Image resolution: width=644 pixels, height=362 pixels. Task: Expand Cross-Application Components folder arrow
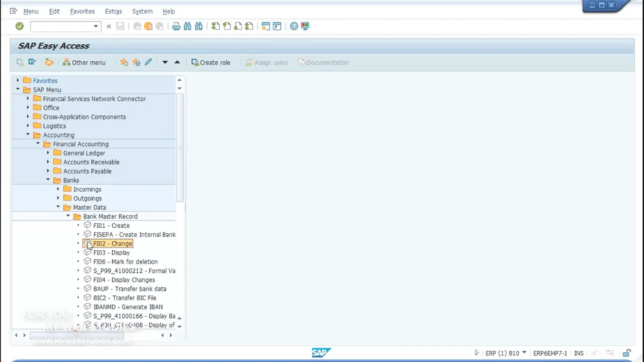[x=28, y=116]
